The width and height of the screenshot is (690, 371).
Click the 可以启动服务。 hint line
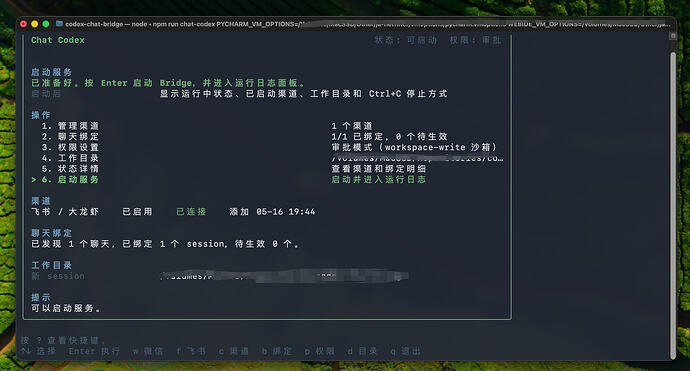[66, 309]
